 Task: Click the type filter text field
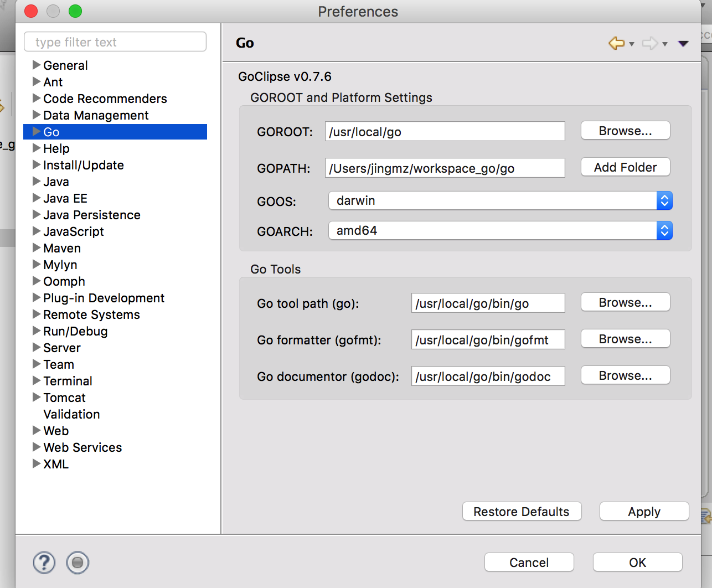click(x=115, y=42)
